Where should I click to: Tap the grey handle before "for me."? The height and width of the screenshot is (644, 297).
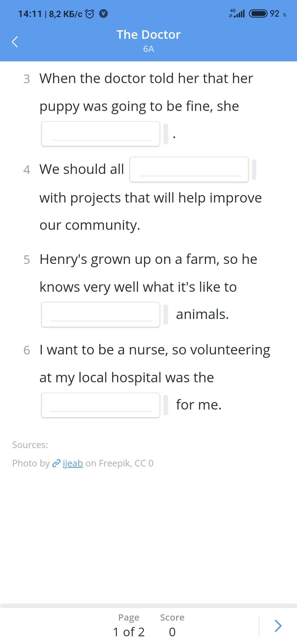tap(166, 405)
